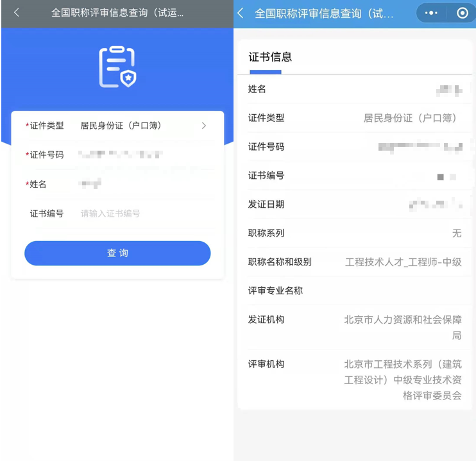The image size is (476, 461).
Task: Click the 职称系列 label
Action: pyautogui.click(x=266, y=233)
